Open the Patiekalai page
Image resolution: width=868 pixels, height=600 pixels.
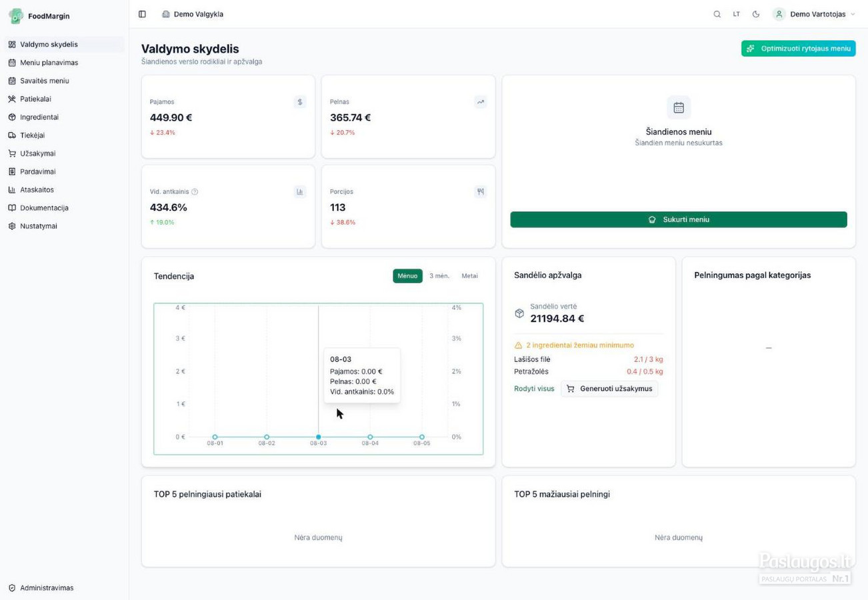pyautogui.click(x=65, y=99)
